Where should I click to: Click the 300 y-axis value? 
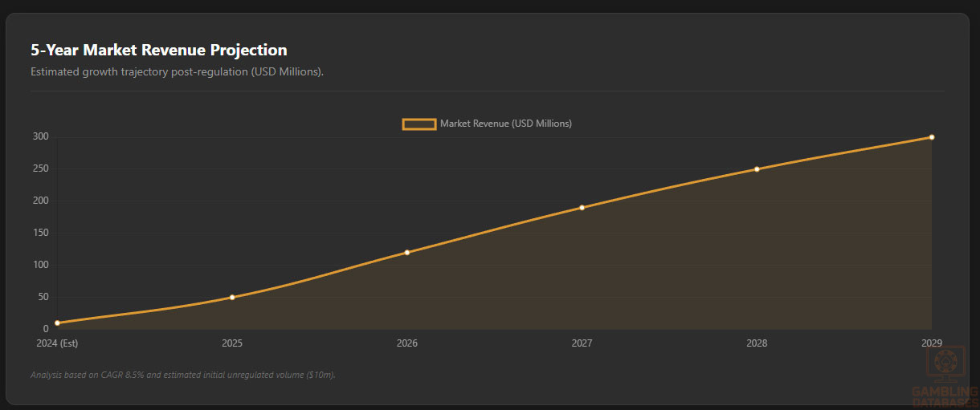click(41, 136)
